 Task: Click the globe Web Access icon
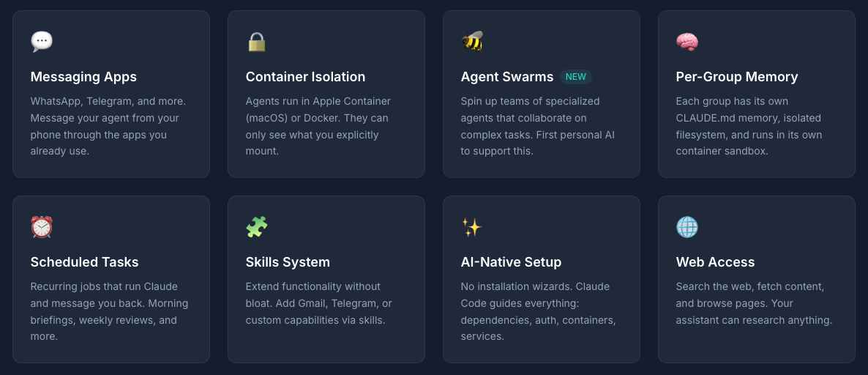point(686,227)
